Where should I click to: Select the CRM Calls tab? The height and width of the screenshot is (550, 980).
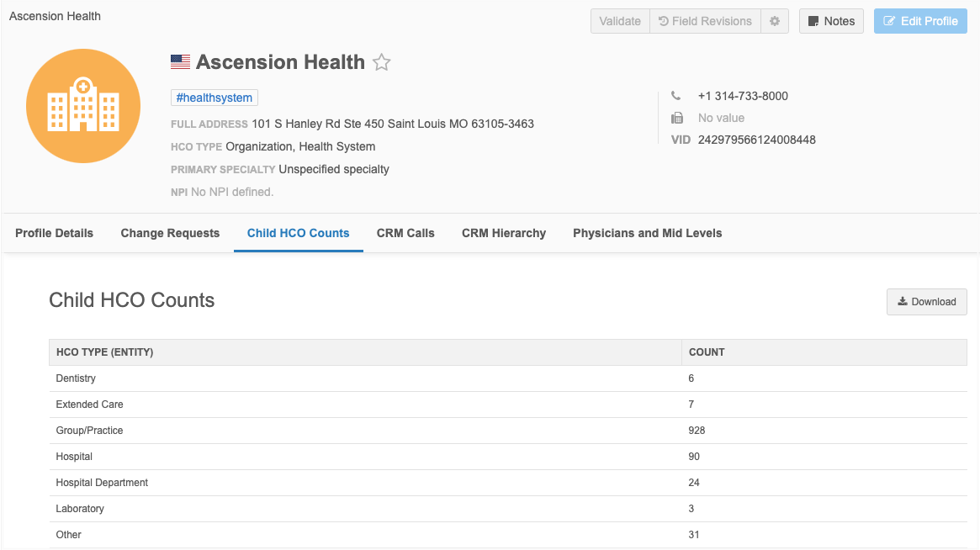pos(405,233)
